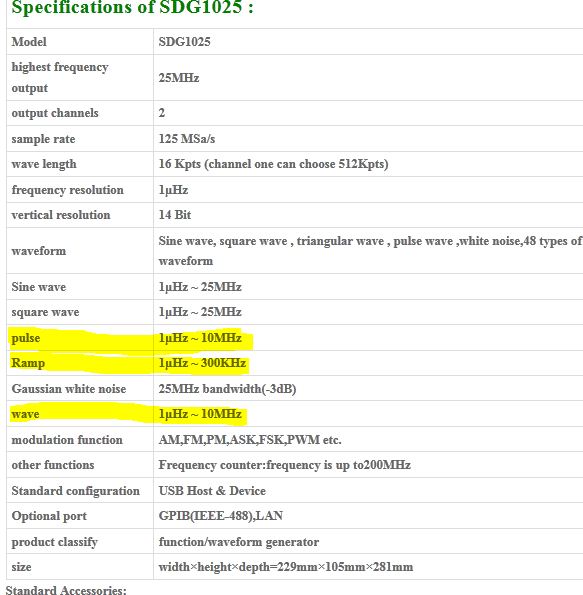The height and width of the screenshot is (595, 583).
Task: Click the modulation function AM,FM,PM text
Action: 250,440
